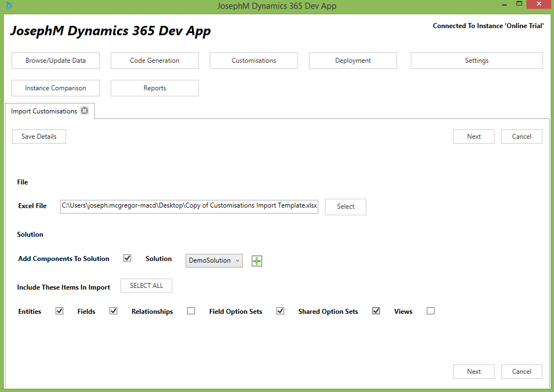Viewport: 554px width, 392px height.
Task: Enable the Views checkbox
Action: 431,311
